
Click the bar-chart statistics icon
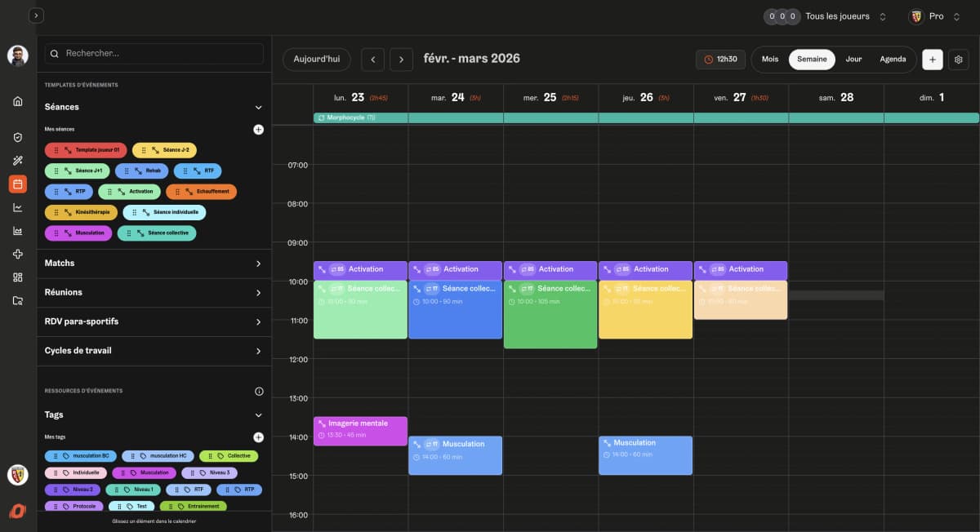[x=16, y=230]
